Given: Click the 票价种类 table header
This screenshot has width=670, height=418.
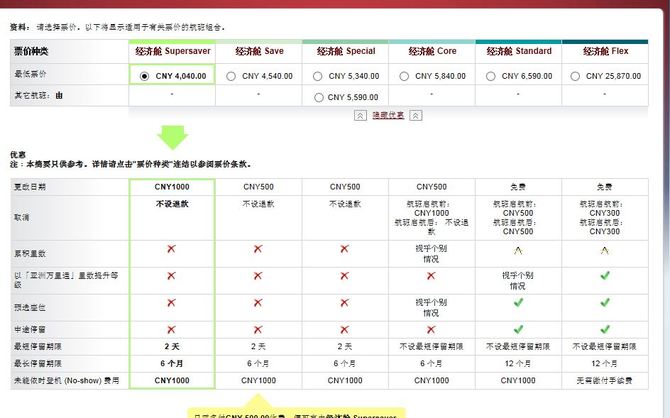Looking at the screenshot, I should [31, 51].
